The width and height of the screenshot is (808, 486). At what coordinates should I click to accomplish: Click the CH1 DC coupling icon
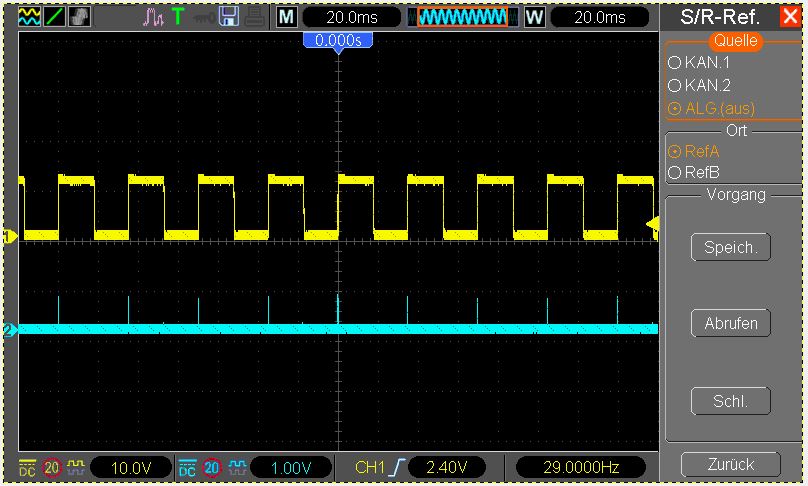pyautogui.click(x=27, y=467)
